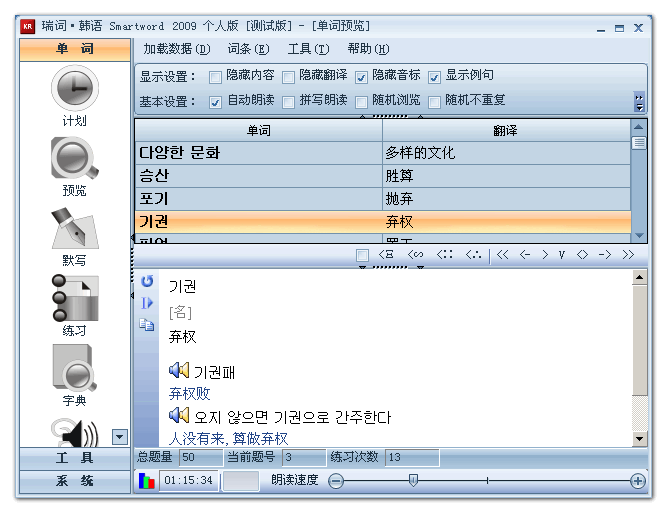
Task: Select the row 승산 胜算
Action: coord(383,176)
